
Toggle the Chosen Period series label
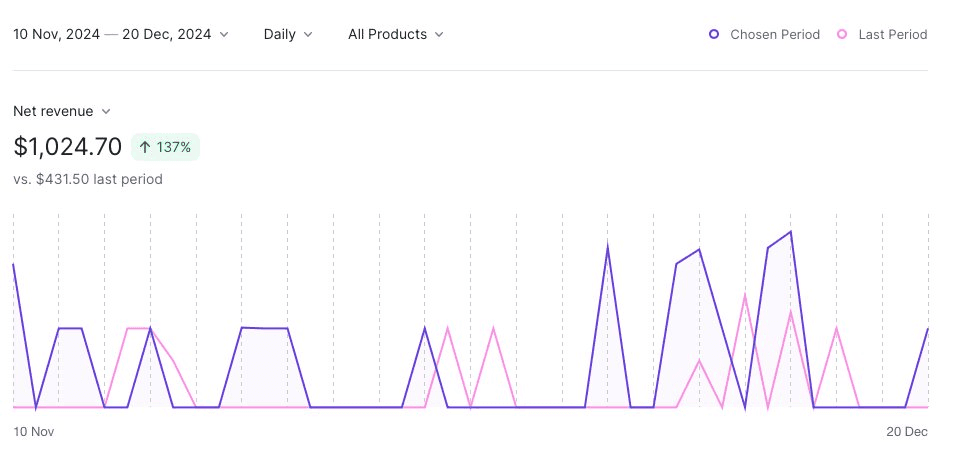(x=774, y=34)
